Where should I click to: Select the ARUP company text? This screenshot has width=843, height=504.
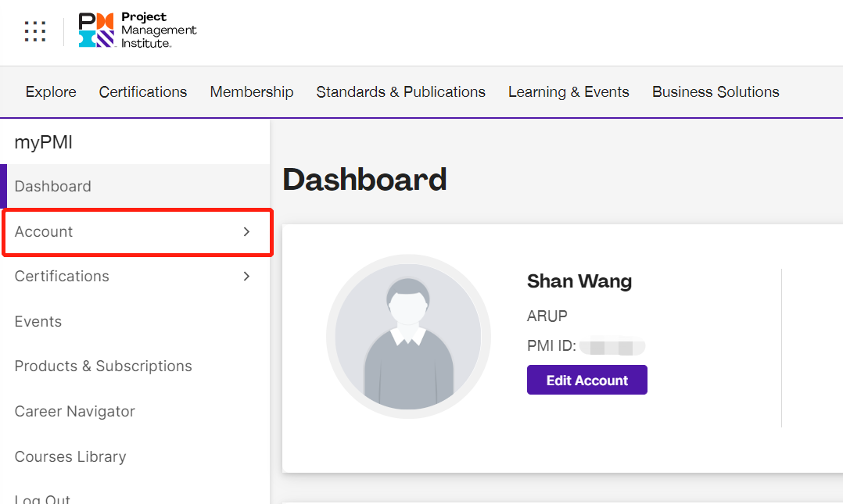tap(547, 316)
